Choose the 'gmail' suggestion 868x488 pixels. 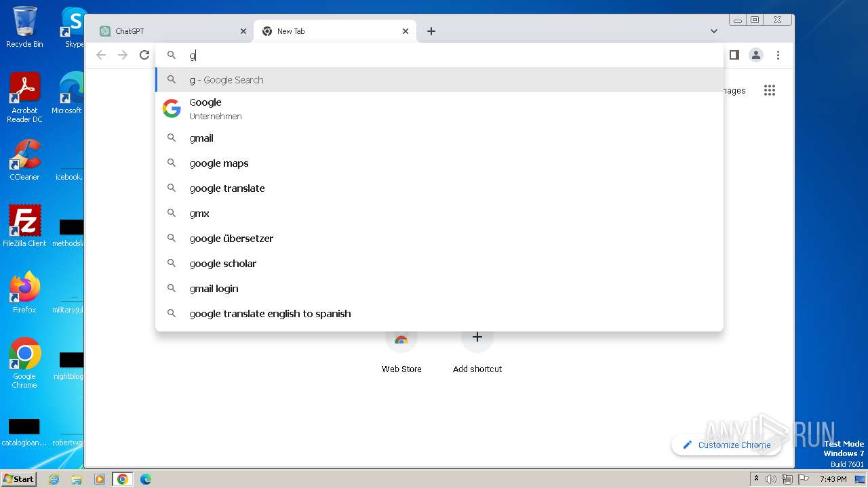point(439,138)
